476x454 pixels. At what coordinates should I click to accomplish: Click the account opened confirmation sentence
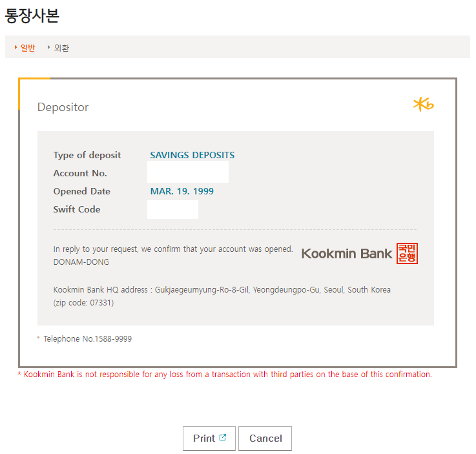[x=173, y=249]
